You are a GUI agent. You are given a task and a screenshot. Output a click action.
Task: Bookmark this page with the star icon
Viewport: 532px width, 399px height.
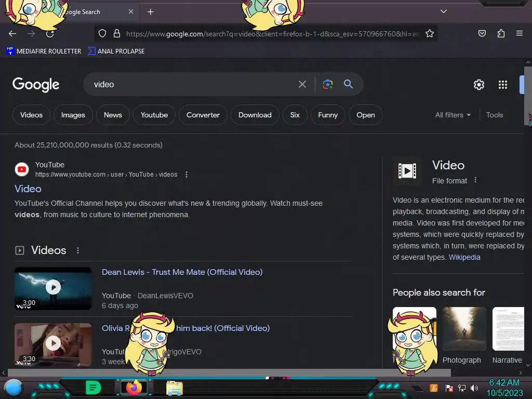pos(430,33)
